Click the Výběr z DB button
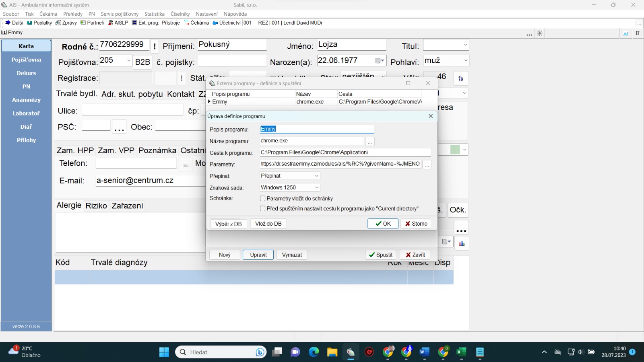Image resolution: width=644 pixels, height=362 pixels. (x=228, y=224)
